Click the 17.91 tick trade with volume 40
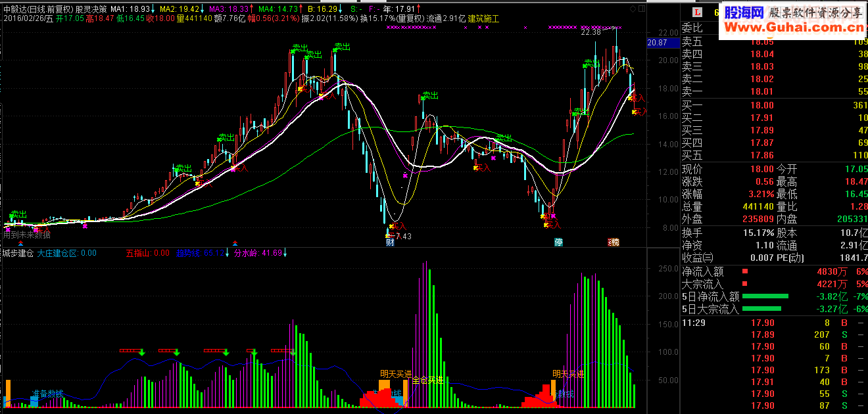868x414 pixels. coord(774,382)
